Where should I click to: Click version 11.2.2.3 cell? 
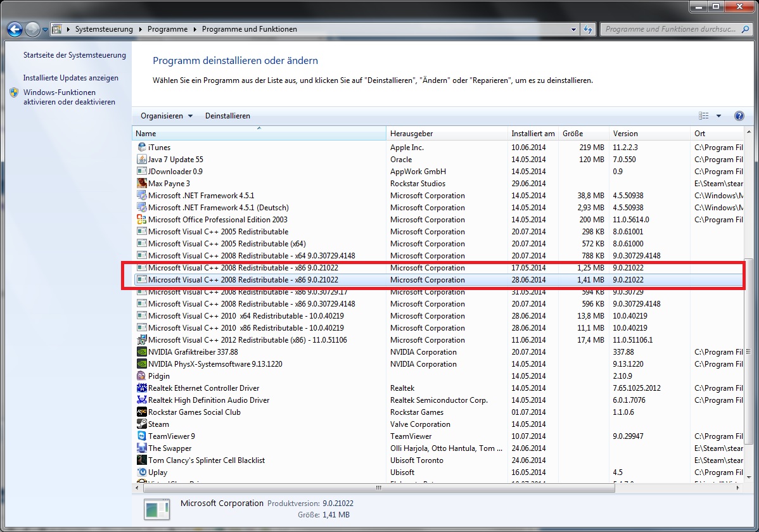[625, 147]
